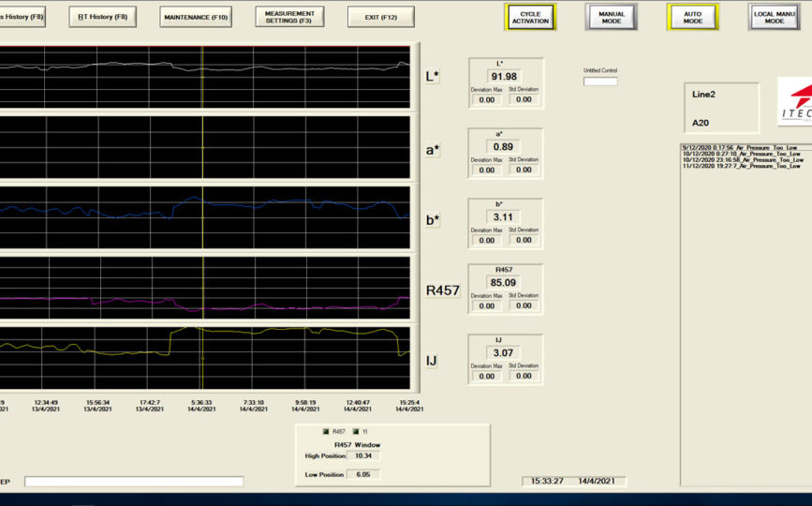Click time axis label 17:42:7 13/4/2021
812x506 pixels.
tap(150, 406)
